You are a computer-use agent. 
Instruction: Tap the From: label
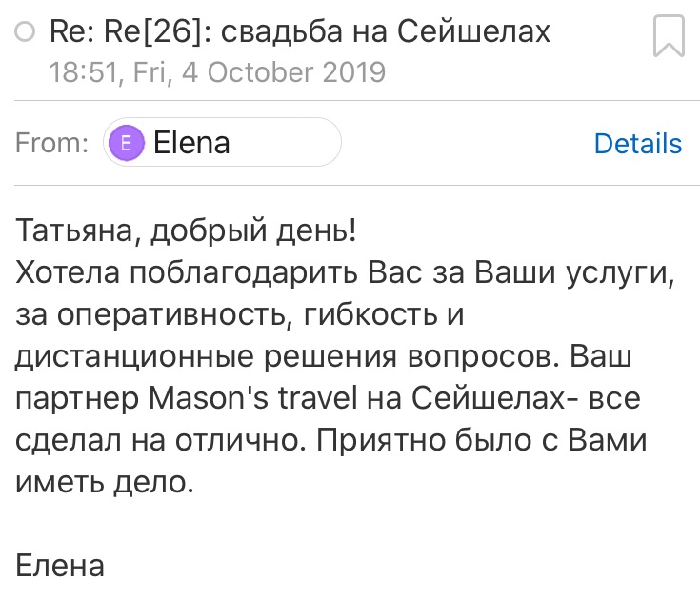(x=51, y=143)
